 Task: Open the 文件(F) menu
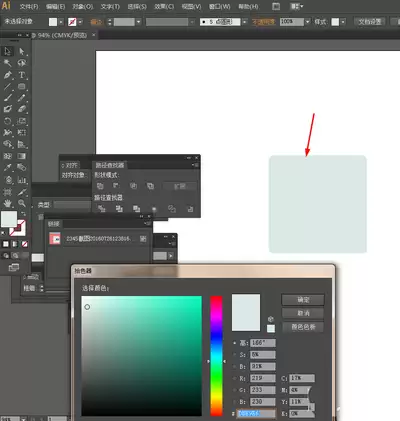(x=29, y=7)
